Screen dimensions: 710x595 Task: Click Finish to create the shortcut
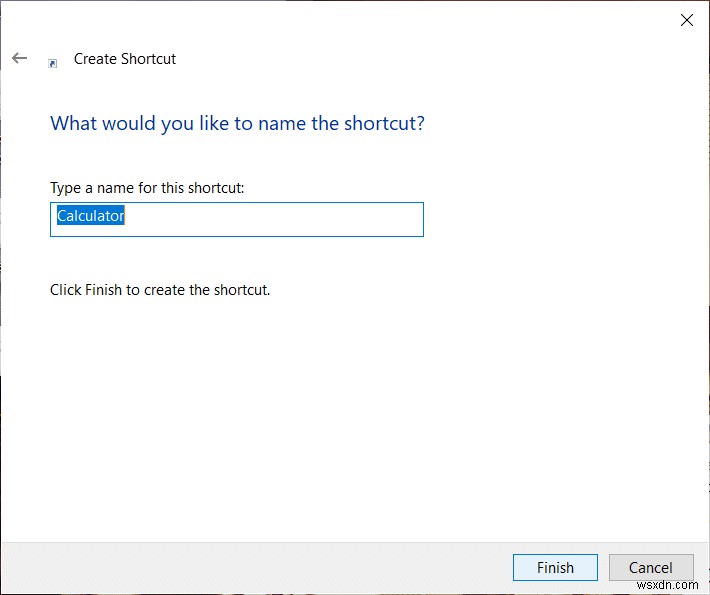pyautogui.click(x=555, y=567)
